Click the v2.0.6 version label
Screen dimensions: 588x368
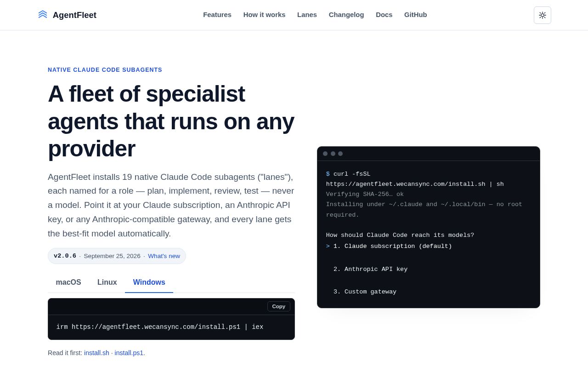[65, 256]
